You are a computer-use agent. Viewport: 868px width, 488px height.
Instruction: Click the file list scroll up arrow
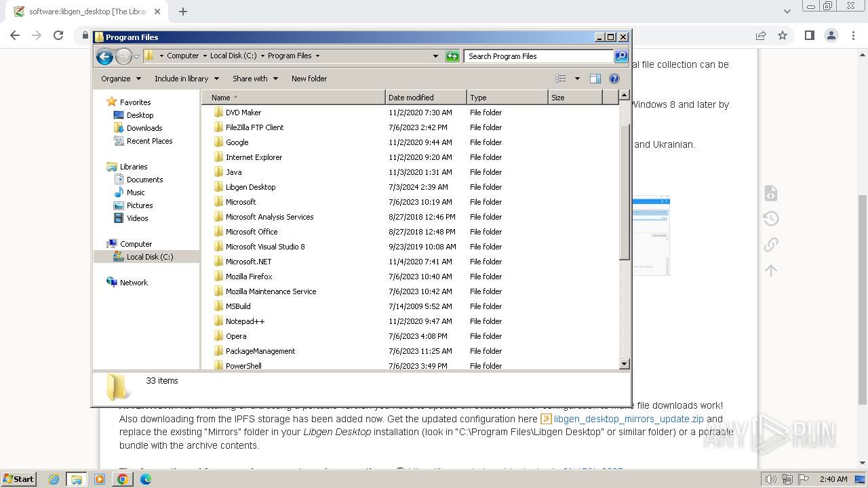pyautogui.click(x=625, y=96)
